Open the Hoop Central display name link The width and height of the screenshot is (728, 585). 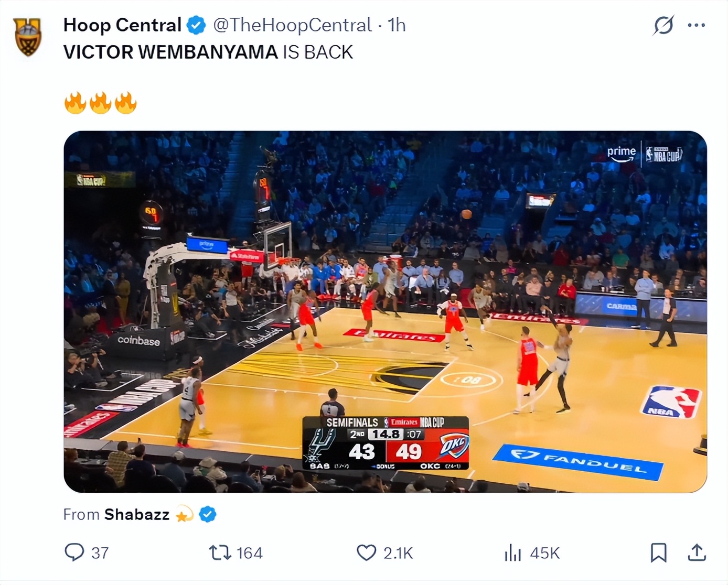(122, 25)
